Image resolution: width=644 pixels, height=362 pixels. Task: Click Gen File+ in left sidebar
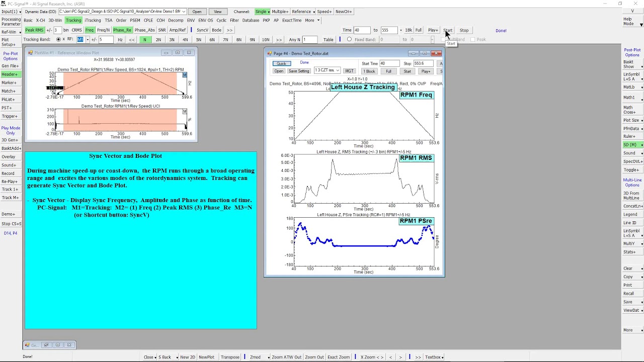[x=10, y=66]
